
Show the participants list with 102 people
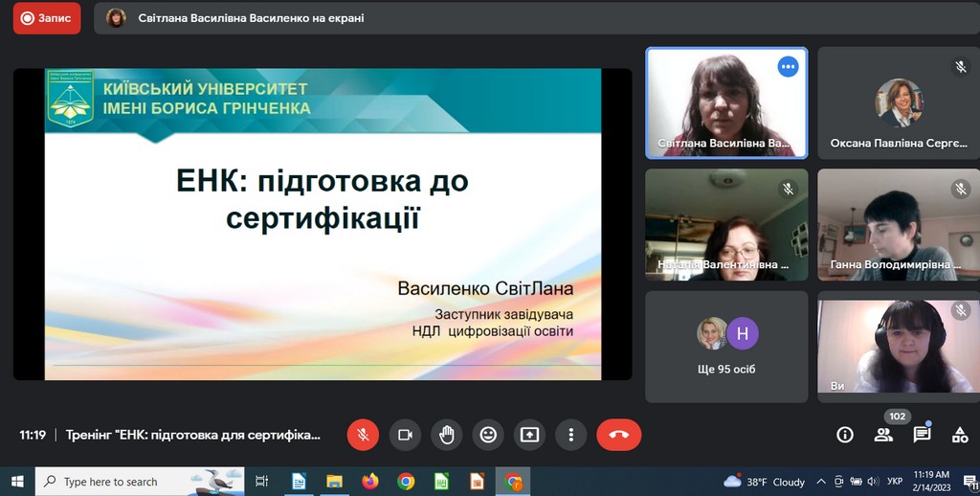[x=883, y=435]
